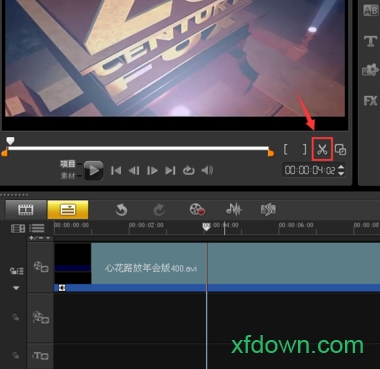Open the transitions AB panel
This screenshot has width=380, height=369.
370,11
